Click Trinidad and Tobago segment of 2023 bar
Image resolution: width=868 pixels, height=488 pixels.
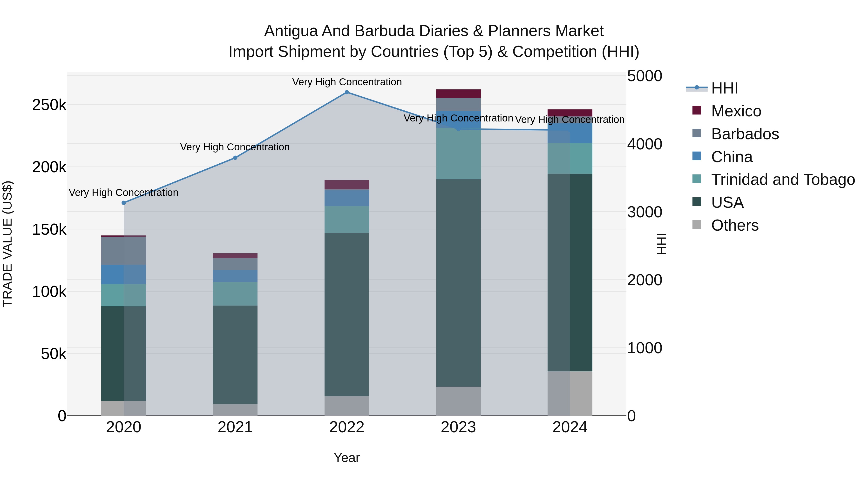tap(458, 154)
